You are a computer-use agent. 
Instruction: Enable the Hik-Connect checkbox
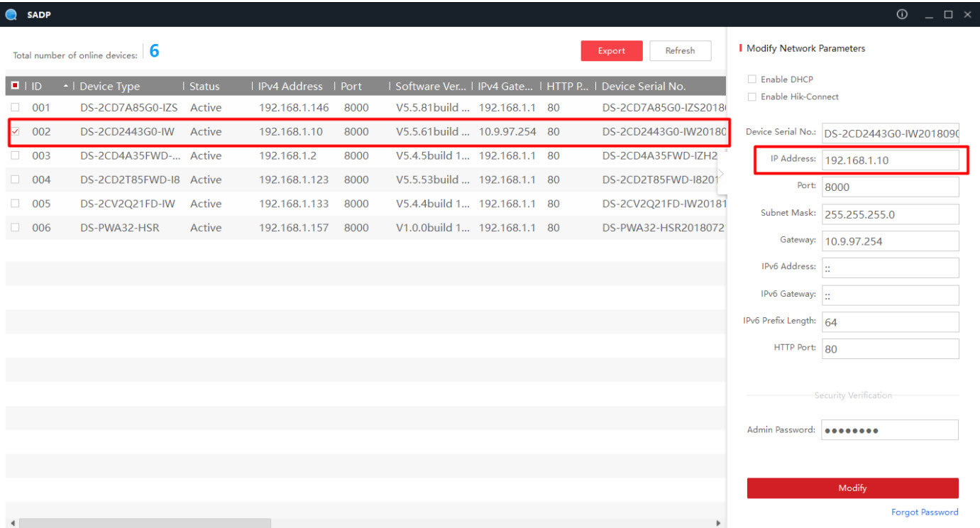point(752,97)
